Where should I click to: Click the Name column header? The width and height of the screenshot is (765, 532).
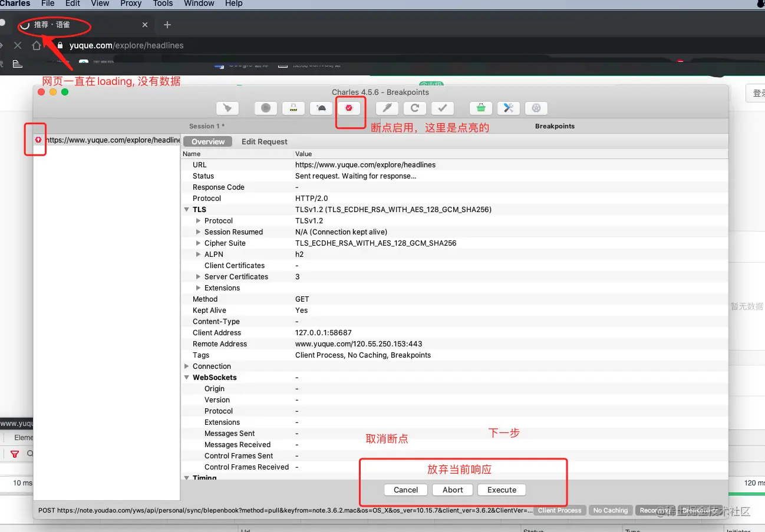coord(192,154)
